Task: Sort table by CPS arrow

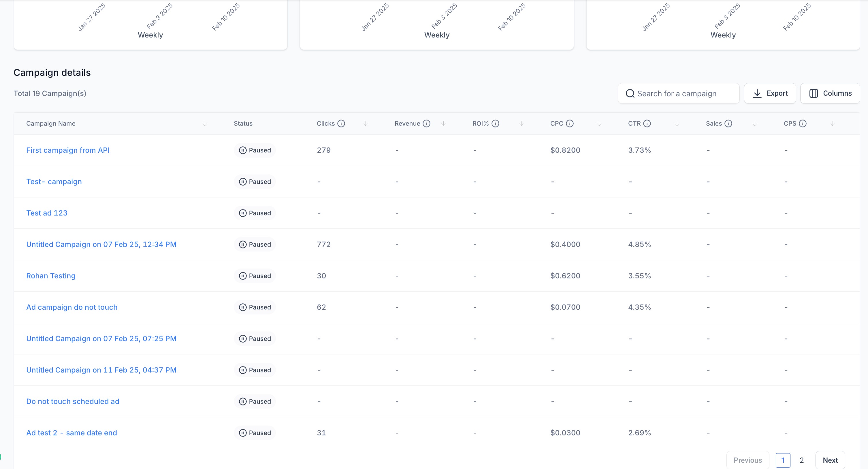Action: [832, 124]
